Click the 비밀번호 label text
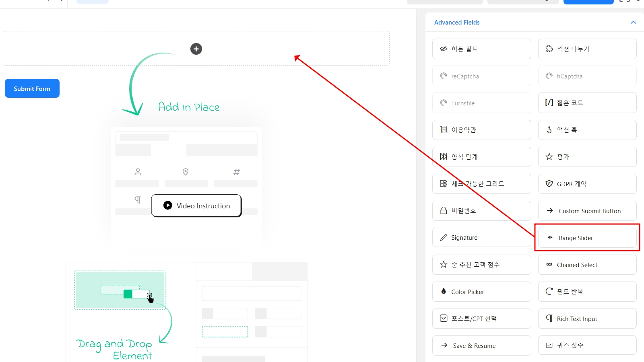644x362 pixels. (x=464, y=211)
